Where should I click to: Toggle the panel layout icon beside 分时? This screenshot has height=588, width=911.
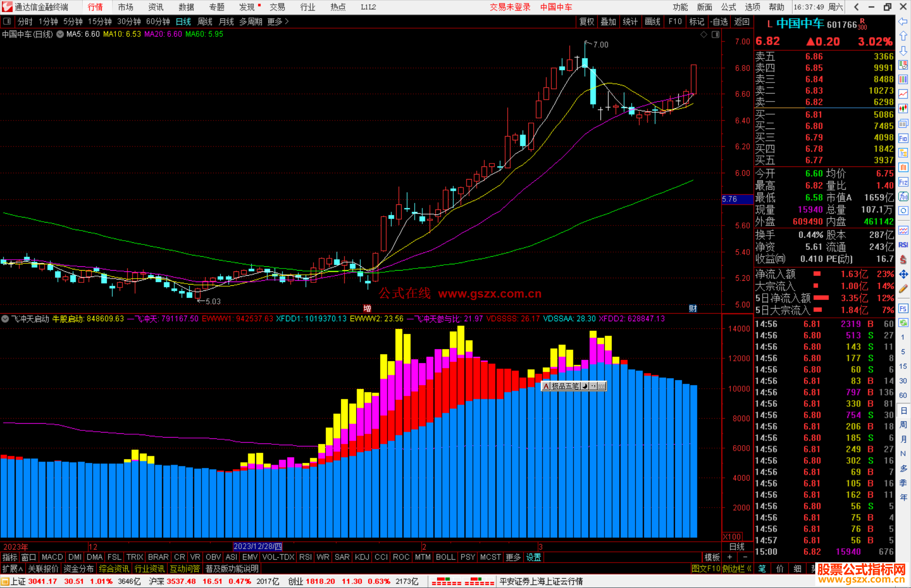[7, 21]
